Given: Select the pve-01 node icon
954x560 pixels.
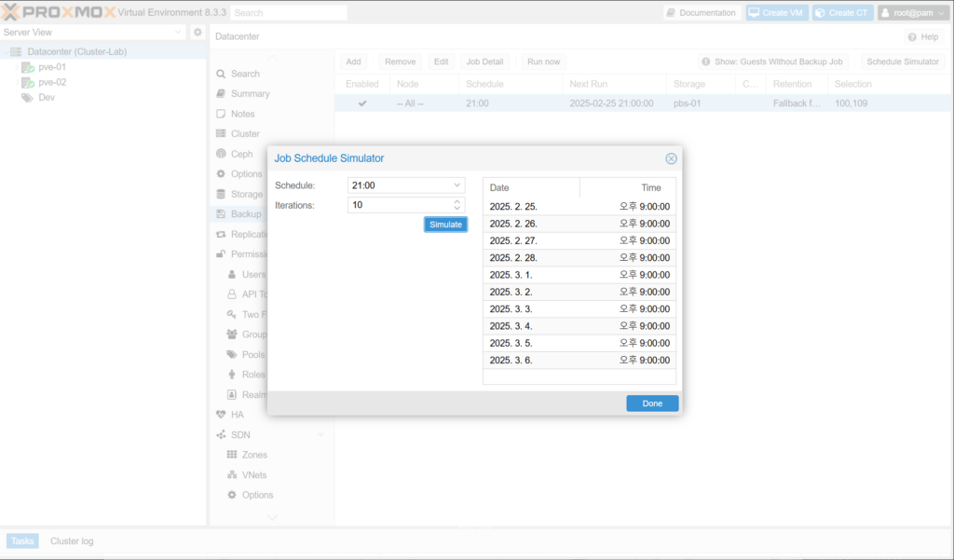Looking at the screenshot, I should 28,67.
